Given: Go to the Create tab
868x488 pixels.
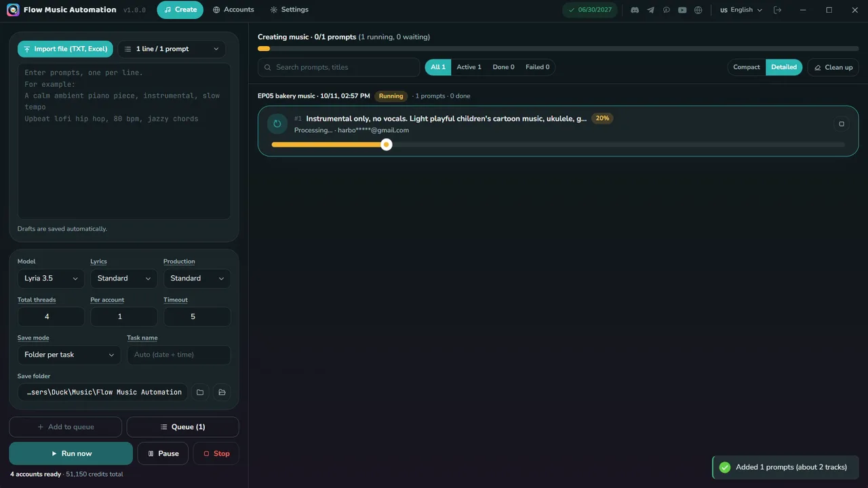Looking at the screenshot, I should 180,10.
